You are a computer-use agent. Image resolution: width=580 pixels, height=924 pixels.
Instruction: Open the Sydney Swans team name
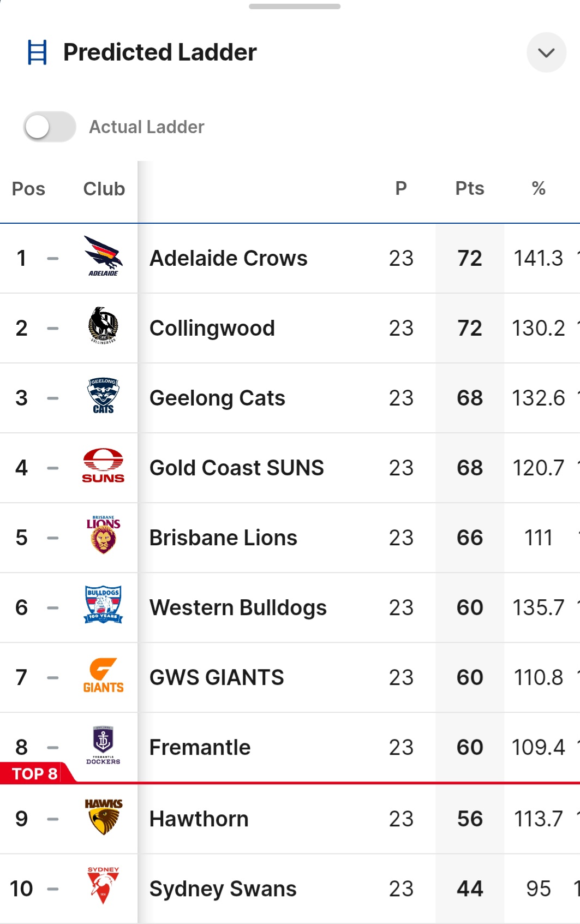[x=223, y=889]
